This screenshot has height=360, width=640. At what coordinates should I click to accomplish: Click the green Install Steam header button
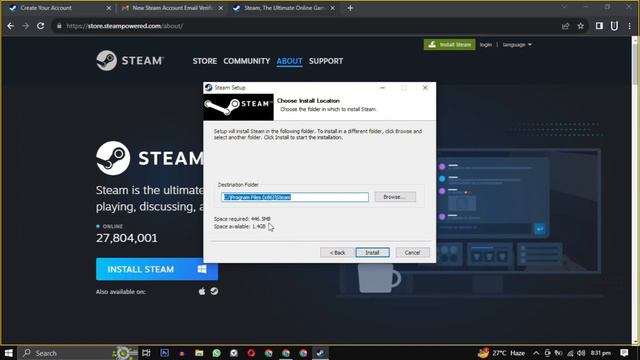449,44
